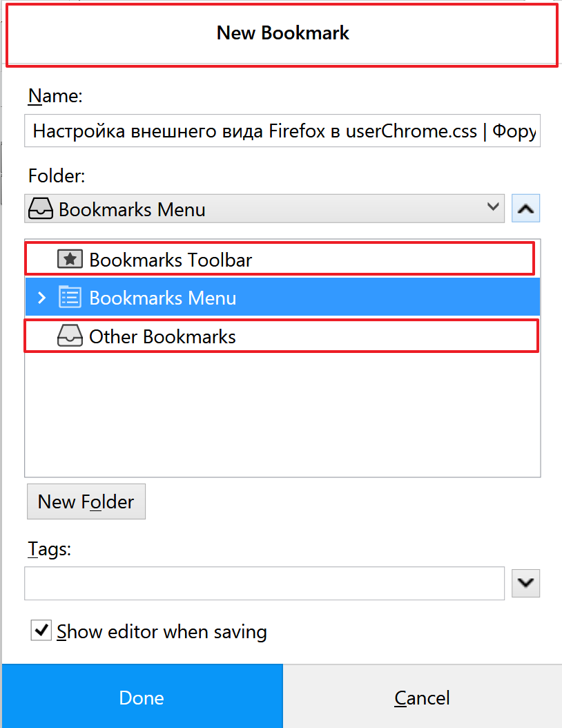Click into the Name text field
562x728 pixels.
tap(282, 131)
